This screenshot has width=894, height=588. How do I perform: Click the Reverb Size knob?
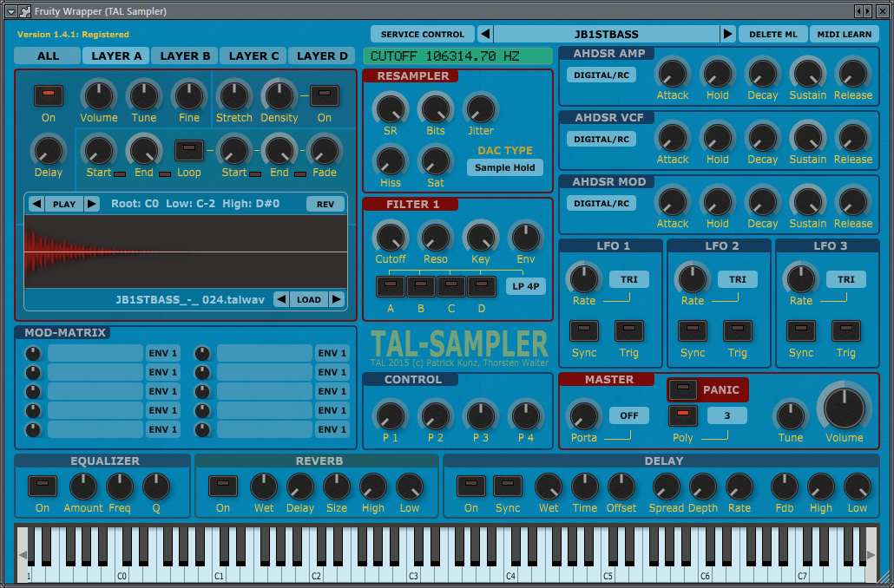(x=337, y=487)
